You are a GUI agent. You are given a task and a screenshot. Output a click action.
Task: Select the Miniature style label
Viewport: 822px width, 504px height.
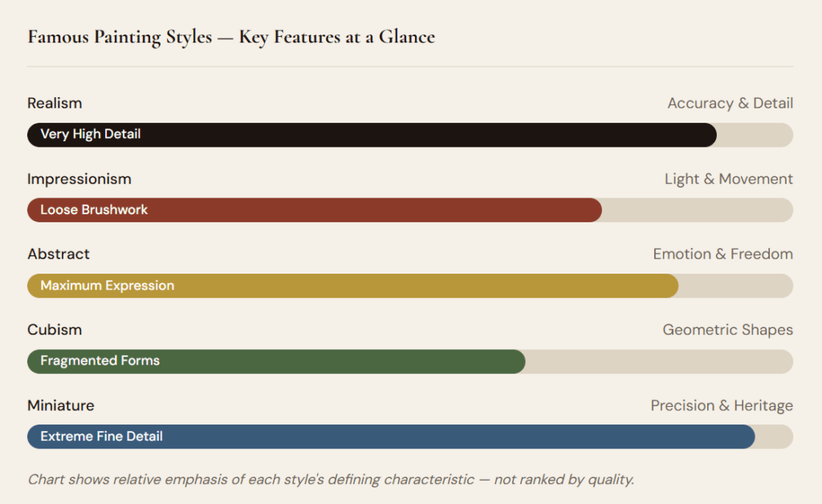[61, 405]
